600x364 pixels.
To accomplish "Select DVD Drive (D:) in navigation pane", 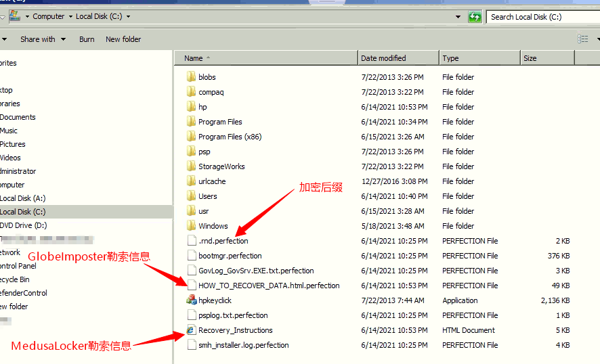I will coord(23,225).
